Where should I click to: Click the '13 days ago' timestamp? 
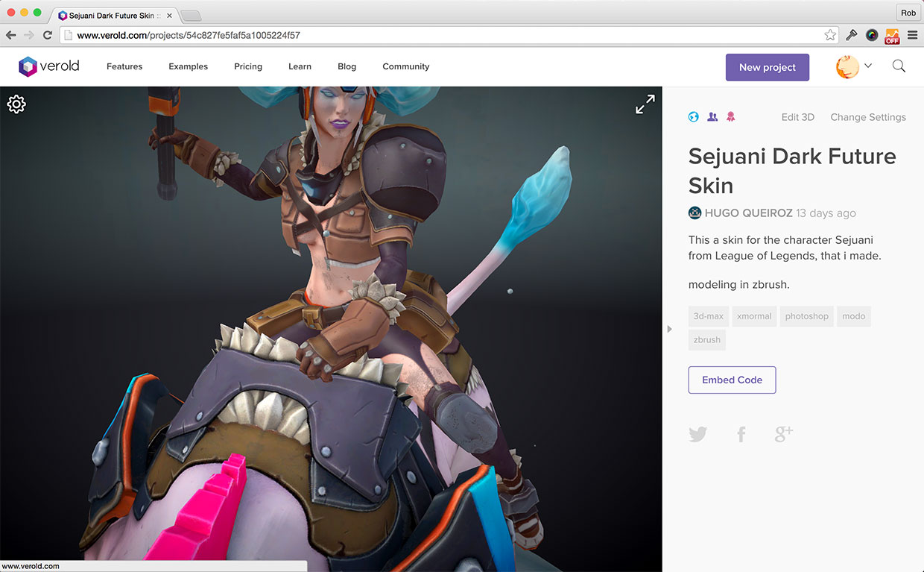[826, 213]
